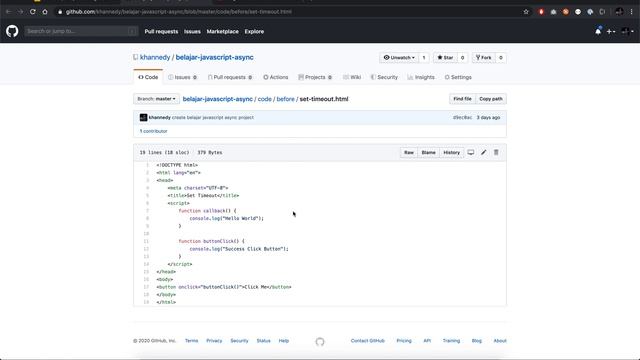The image size is (640, 360).
Task: Delete the file with the trash icon
Action: click(x=496, y=152)
